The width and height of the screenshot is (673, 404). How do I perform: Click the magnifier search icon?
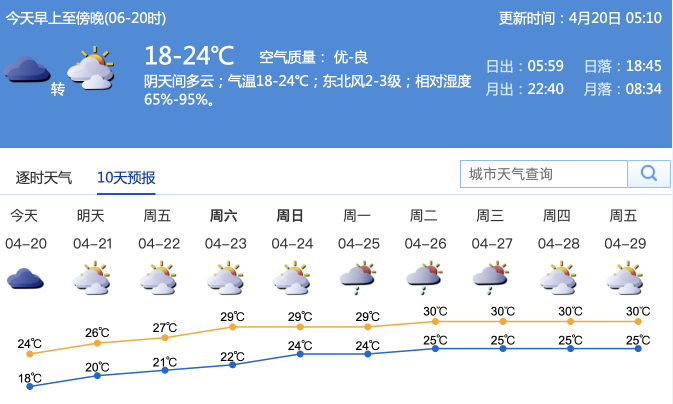pyautogui.click(x=649, y=174)
